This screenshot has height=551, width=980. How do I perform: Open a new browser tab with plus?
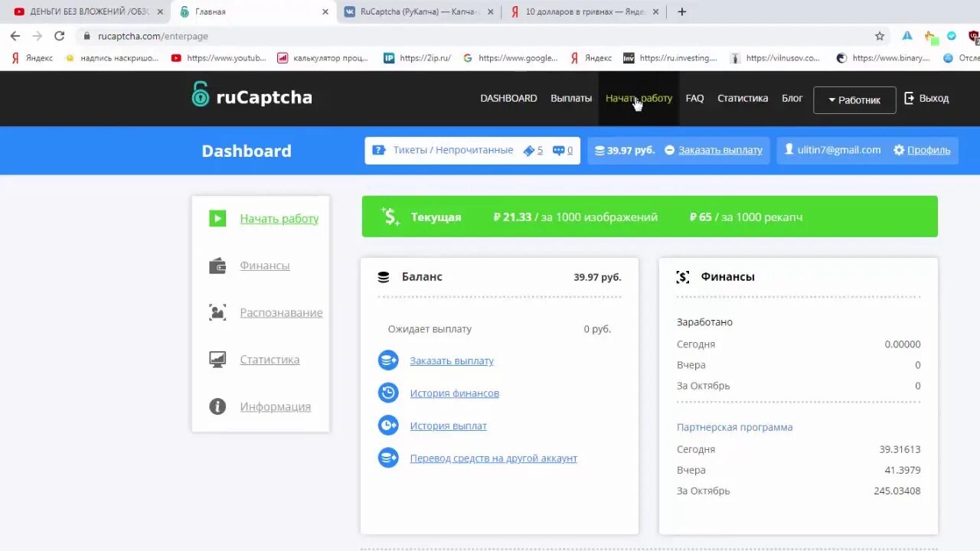click(x=682, y=11)
